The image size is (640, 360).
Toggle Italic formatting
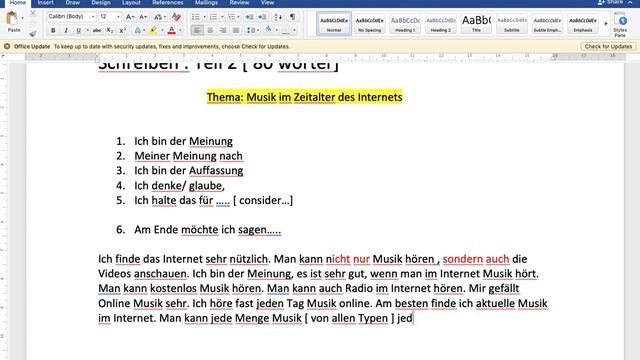[66, 30]
